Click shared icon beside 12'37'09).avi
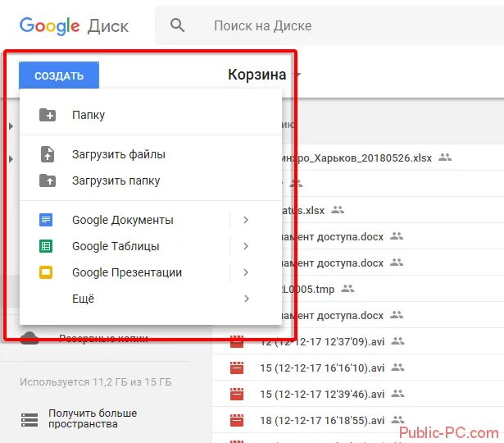This screenshot has width=504, height=443. tap(398, 340)
